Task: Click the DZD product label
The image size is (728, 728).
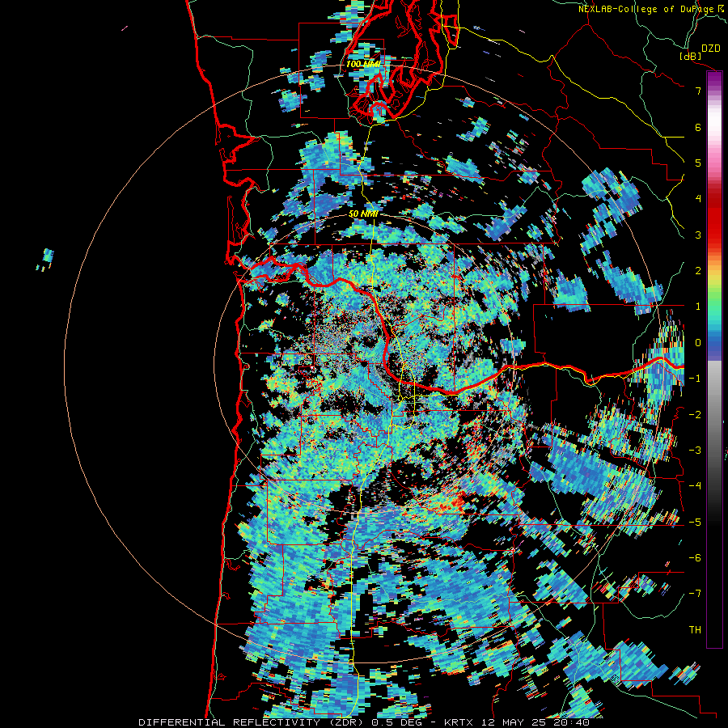Action: click(711, 49)
